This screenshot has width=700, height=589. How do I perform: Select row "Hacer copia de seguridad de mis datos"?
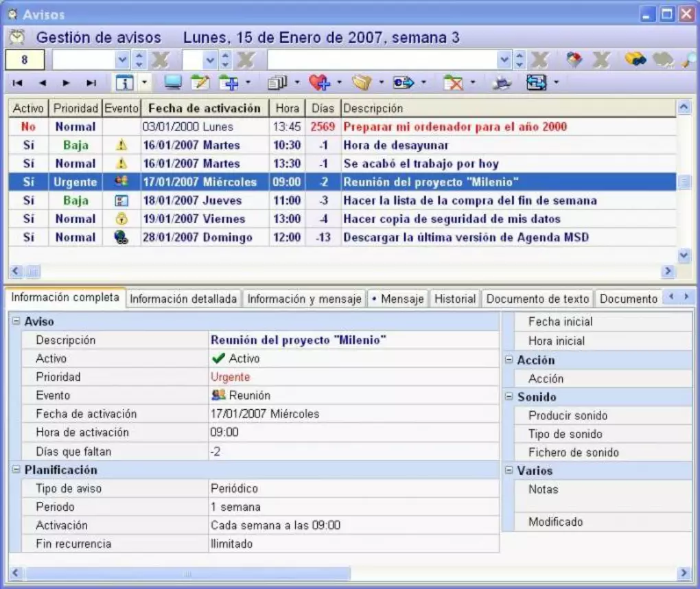452,219
